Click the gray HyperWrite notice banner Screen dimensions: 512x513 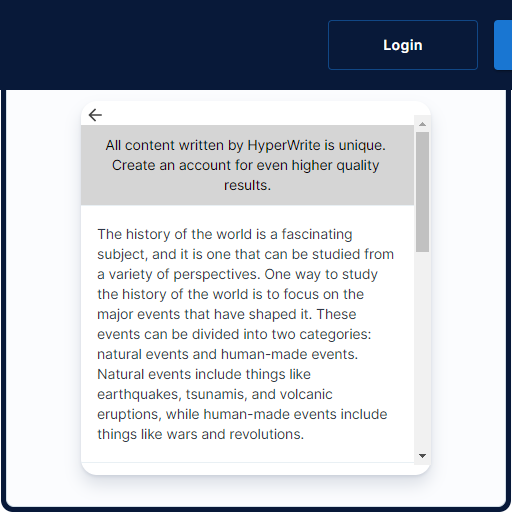point(247,165)
